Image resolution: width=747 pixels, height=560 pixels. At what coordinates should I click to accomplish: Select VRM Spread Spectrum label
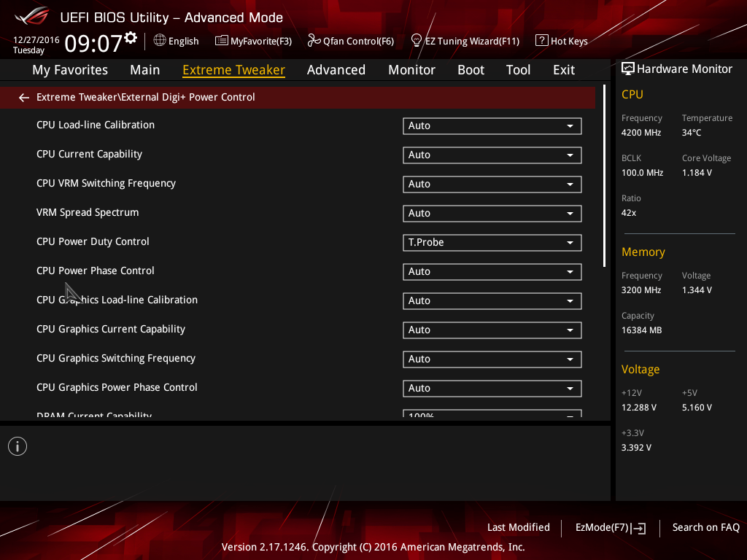pos(88,213)
